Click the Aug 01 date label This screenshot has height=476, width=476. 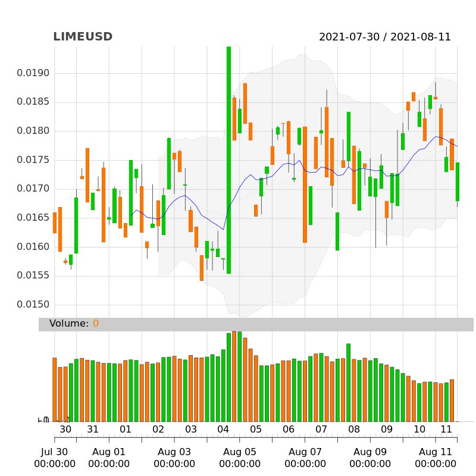coord(109,452)
